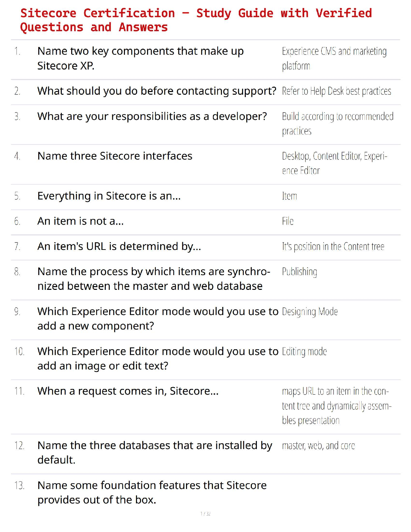Click 'Everything in Sitecore is an...' question
This screenshot has height=532, width=411.
[109, 196]
